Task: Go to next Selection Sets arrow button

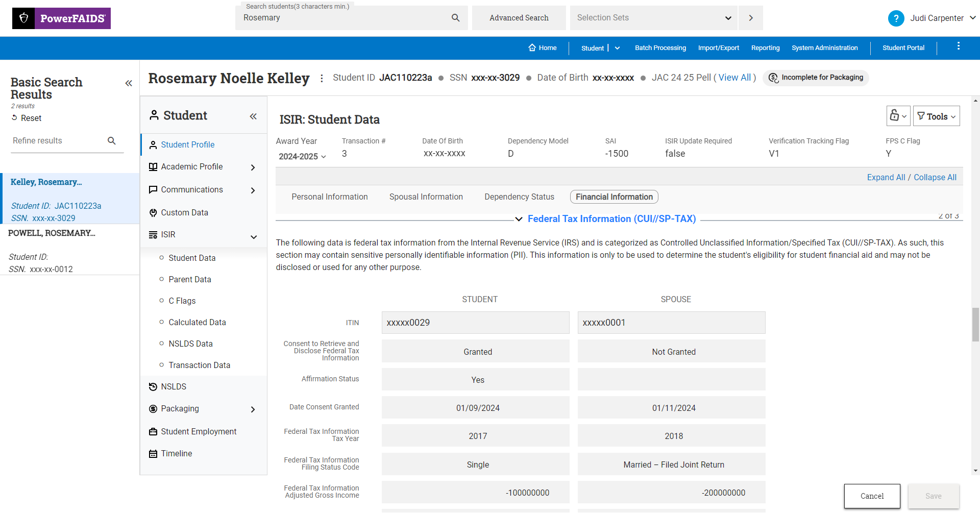Action: (751, 18)
